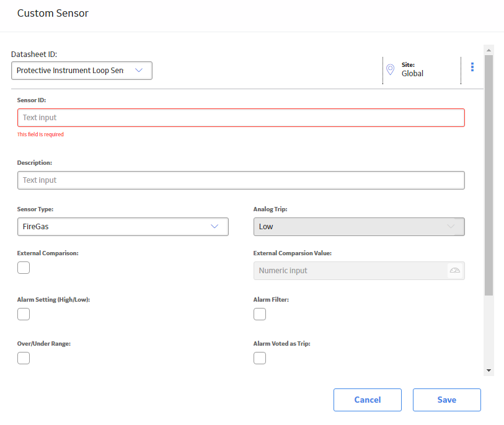Click the gauge icon in External Comparsion Value
This screenshot has height=425, width=504.
click(455, 271)
